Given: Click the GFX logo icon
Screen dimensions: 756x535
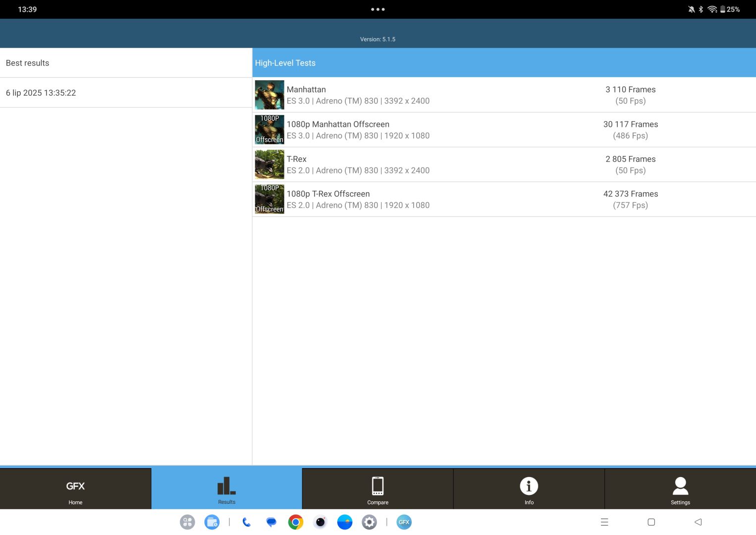Looking at the screenshot, I should (75, 486).
